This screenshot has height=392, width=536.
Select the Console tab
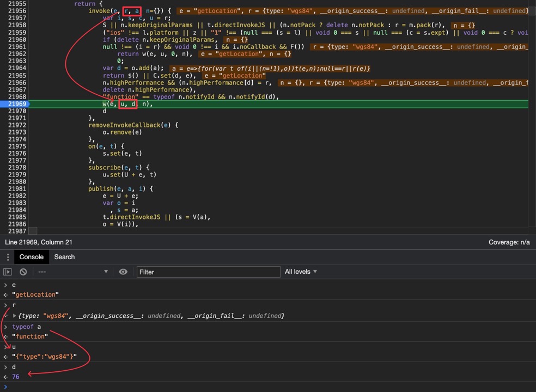(31, 257)
